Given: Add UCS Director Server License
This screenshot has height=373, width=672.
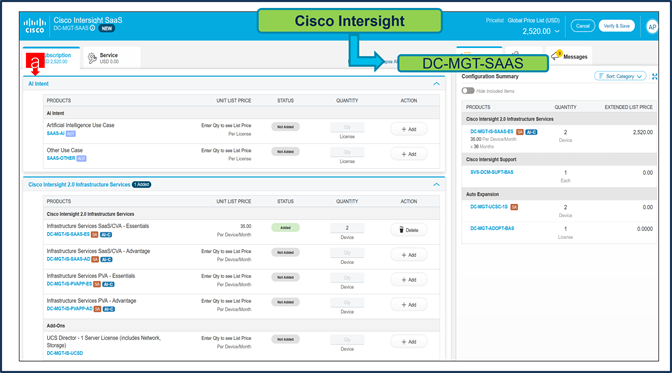Looking at the screenshot, I should (408, 342).
